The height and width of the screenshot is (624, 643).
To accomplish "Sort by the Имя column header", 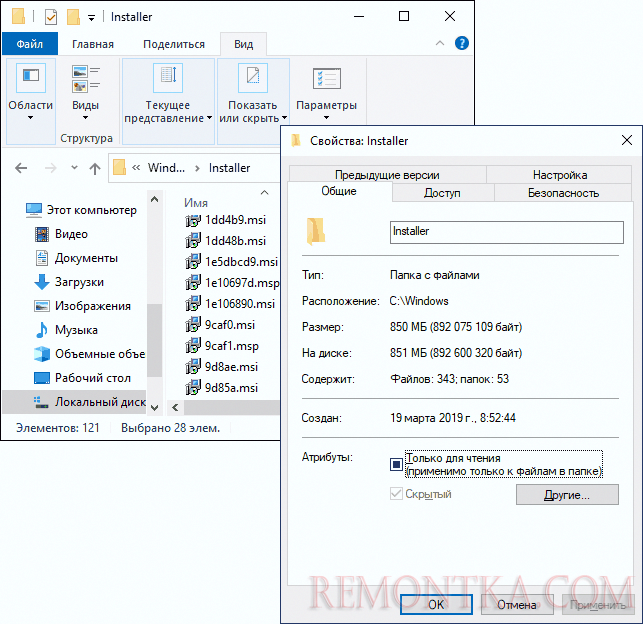I will point(196,203).
